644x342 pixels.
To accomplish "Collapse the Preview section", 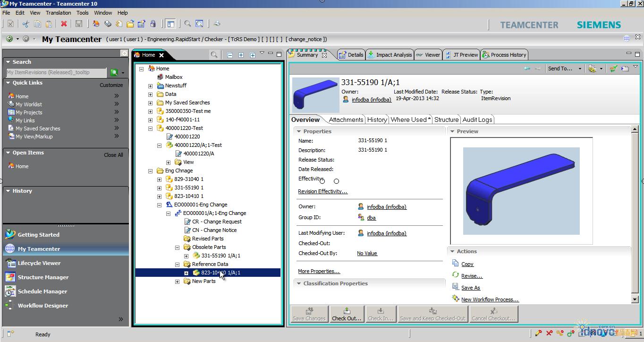I will point(452,131).
